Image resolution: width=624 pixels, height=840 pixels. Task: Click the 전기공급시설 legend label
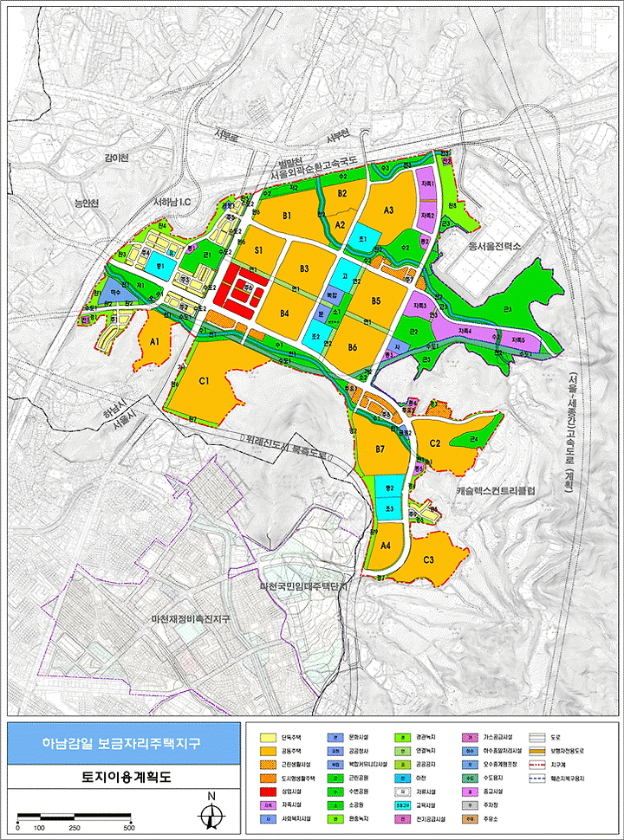pyautogui.click(x=430, y=819)
